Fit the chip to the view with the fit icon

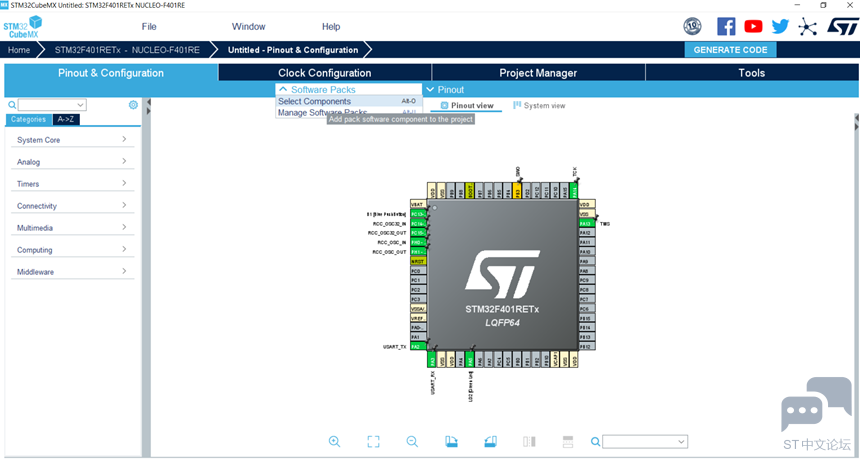click(374, 441)
